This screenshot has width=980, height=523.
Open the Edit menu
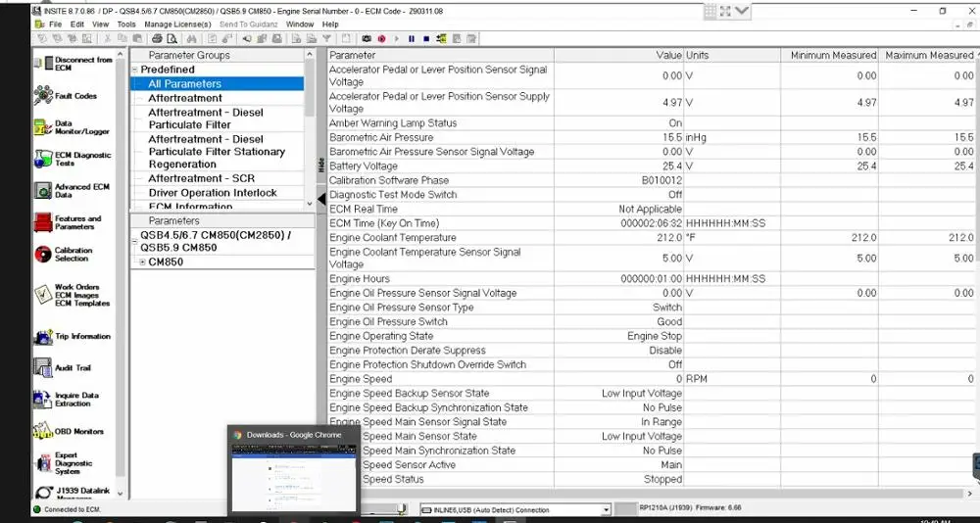(x=76, y=24)
